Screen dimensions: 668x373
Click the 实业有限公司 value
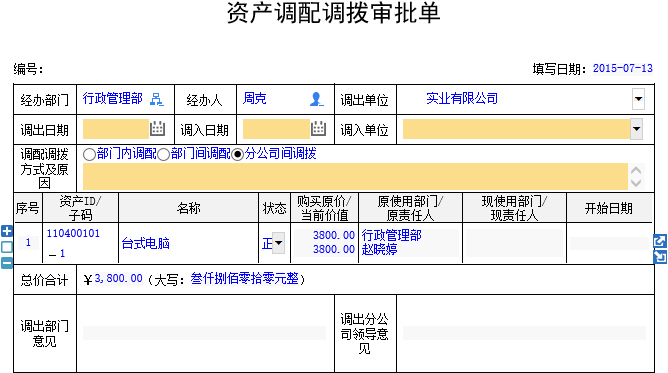tap(462, 98)
